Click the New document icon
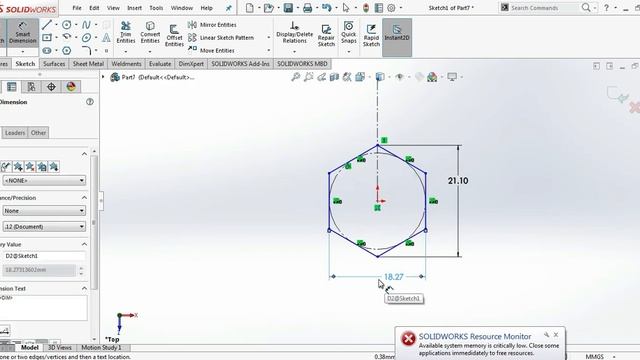This screenshot has height=360, width=640. [249, 8]
